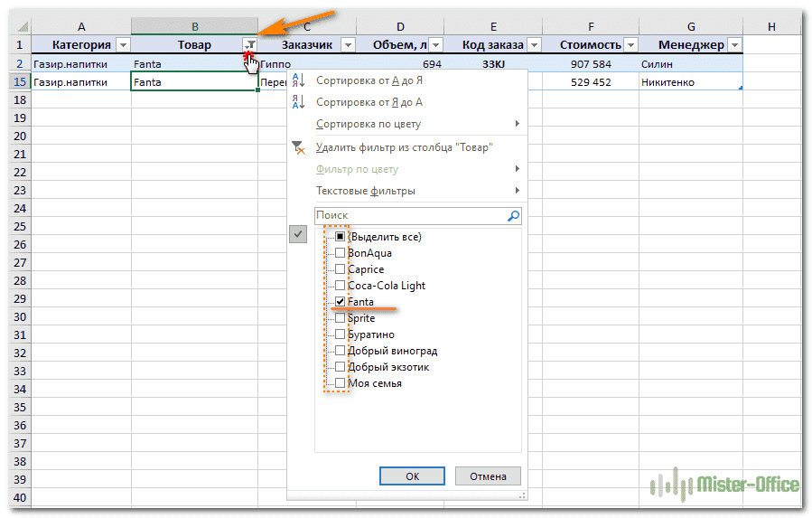The image size is (812, 518).
Task: Click the clear filter funnel icon
Action: pyautogui.click(x=300, y=147)
